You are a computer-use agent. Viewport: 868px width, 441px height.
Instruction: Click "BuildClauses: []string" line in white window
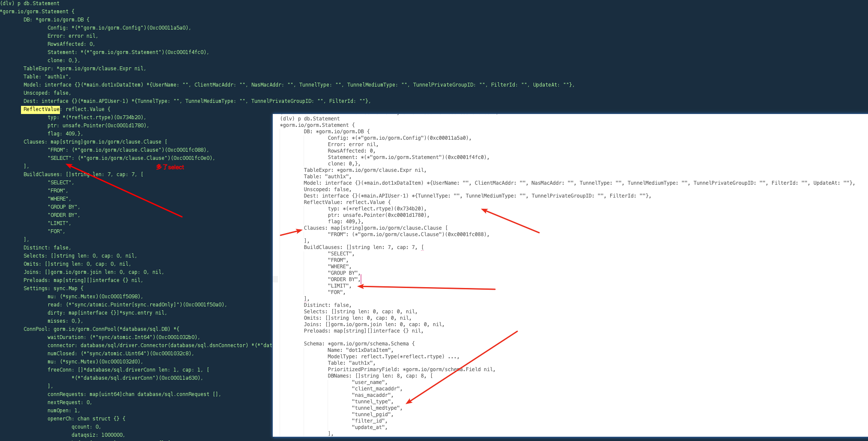364,247
